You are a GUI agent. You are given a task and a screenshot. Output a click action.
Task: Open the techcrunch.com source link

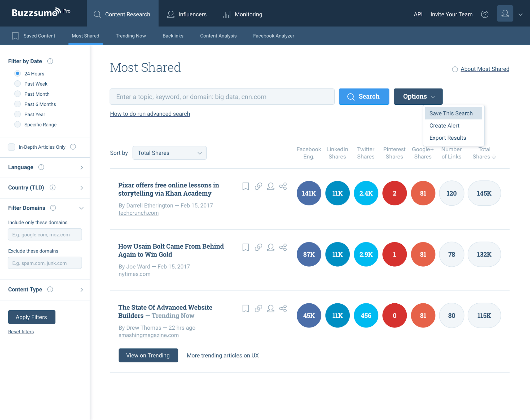(138, 213)
